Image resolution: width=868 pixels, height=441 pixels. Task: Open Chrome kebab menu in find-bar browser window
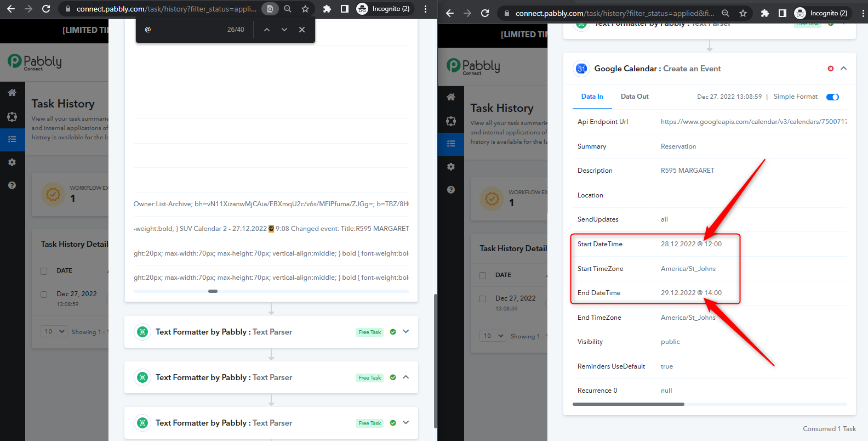tap(425, 9)
